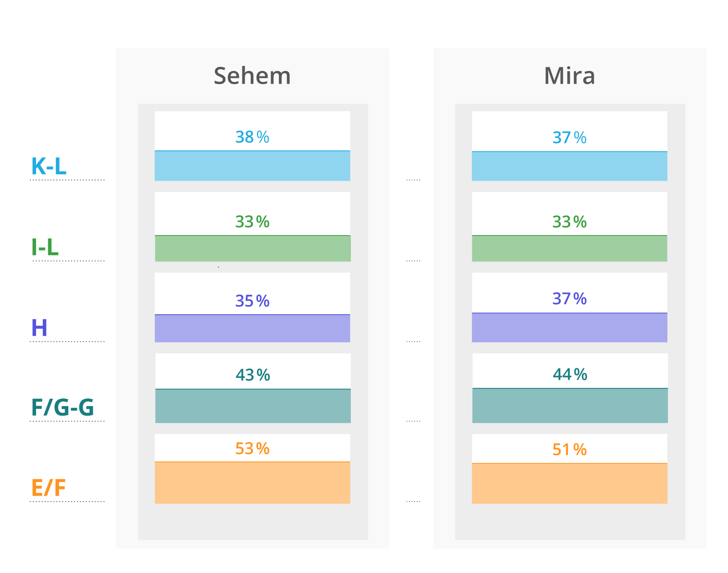Viewport: 728px width, 573px height.
Task: Click Sehem's green I-L bar
Action: pos(253,249)
